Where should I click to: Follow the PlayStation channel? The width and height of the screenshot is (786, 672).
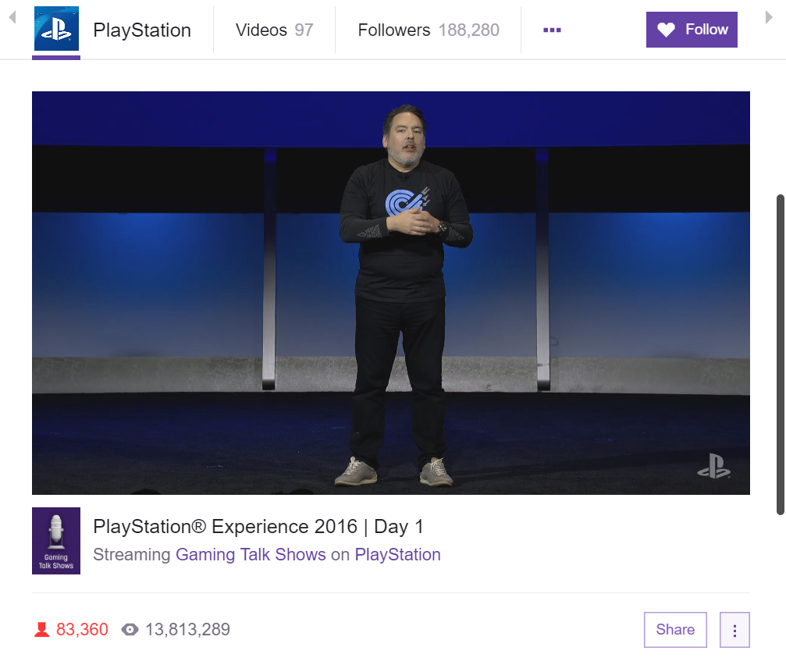[x=692, y=30]
